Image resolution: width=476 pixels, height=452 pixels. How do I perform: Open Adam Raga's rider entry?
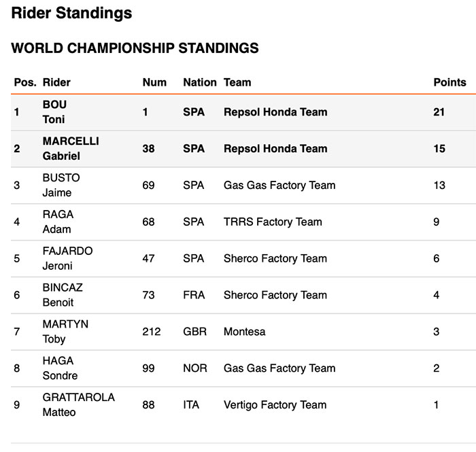pyautogui.click(x=58, y=222)
